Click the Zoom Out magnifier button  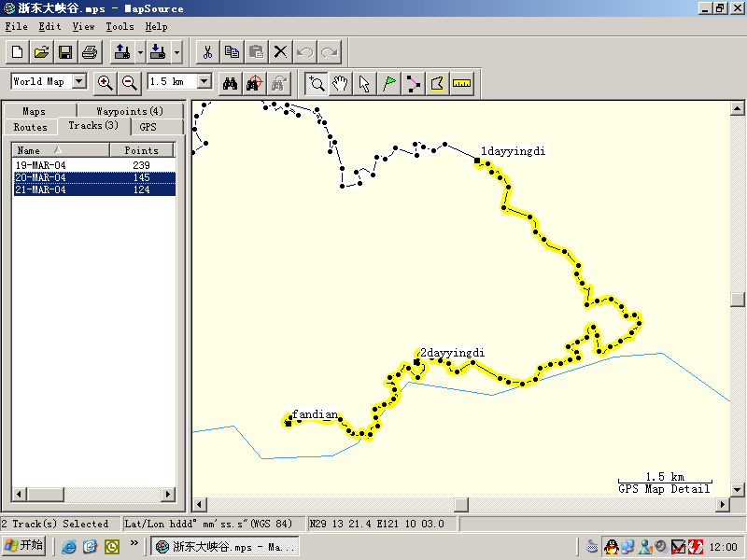pos(129,82)
